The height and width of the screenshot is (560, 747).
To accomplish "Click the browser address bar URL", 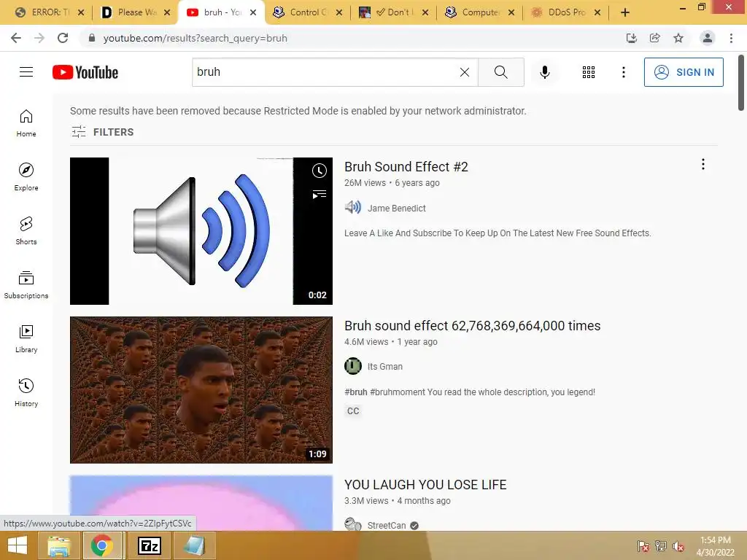I will [x=196, y=38].
